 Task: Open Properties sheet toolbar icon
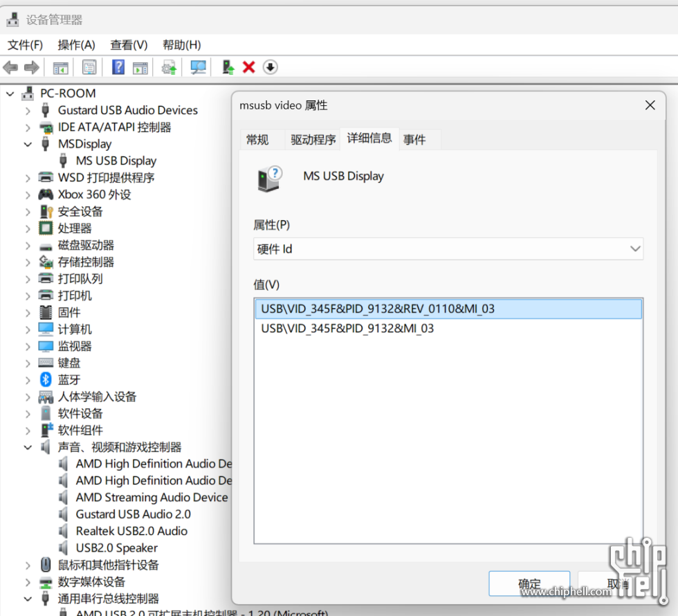[x=89, y=68]
